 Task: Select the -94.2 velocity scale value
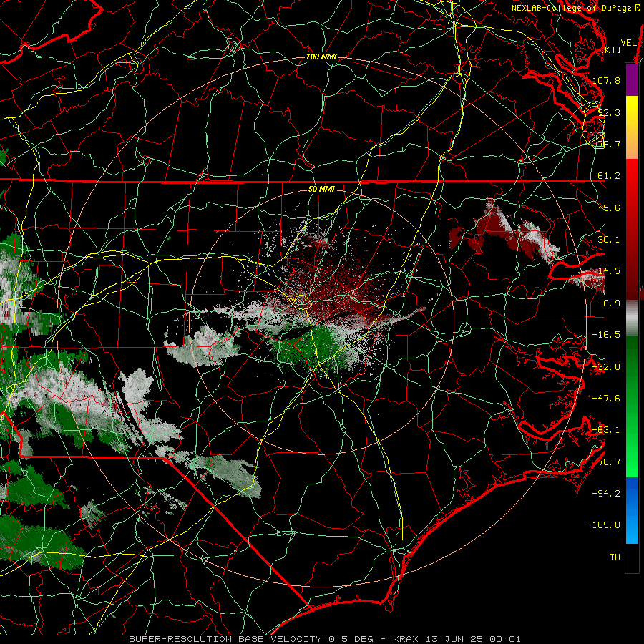[x=606, y=494]
